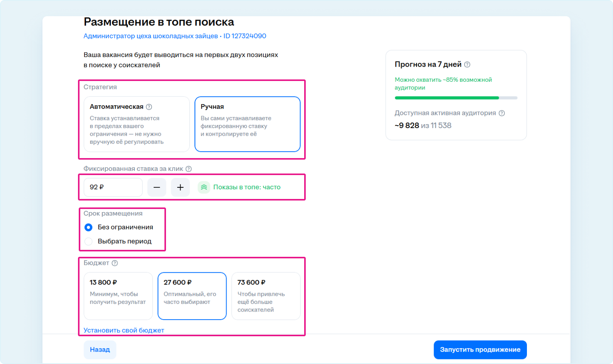Viewport: 613px width, 364px height.
Task: Click help icon next to Автоматическая
Action: (x=149, y=107)
